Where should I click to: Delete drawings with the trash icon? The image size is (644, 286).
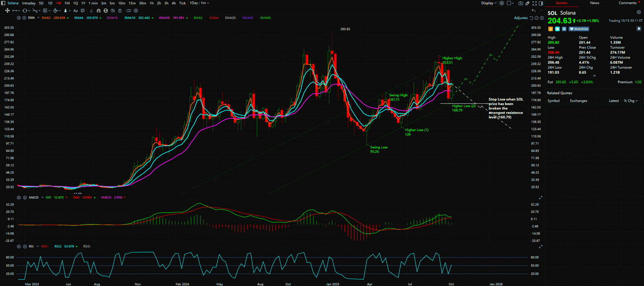120,11
